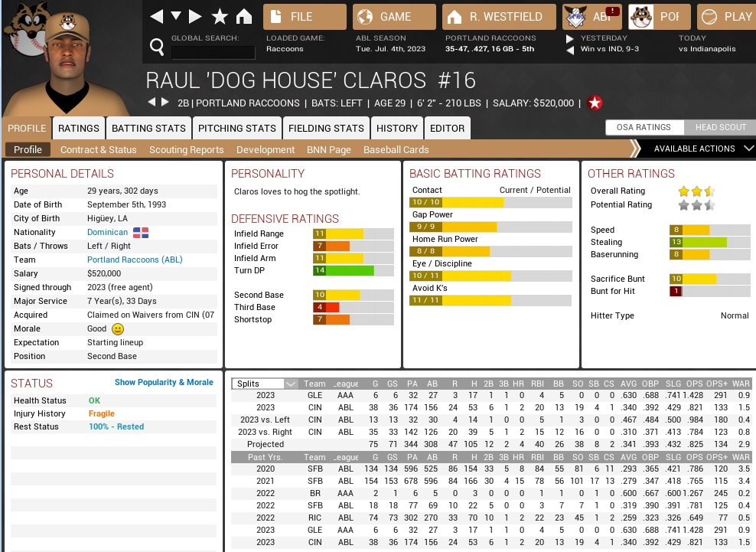The height and width of the screenshot is (552, 756).
Task: Click the global search magnifier icon
Action: point(157,47)
